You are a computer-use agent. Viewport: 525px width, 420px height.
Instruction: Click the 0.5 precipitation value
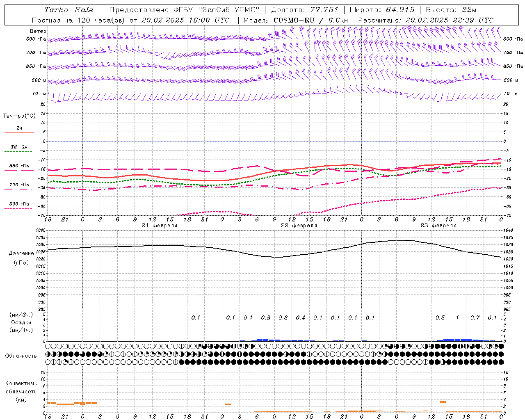(x=440, y=318)
